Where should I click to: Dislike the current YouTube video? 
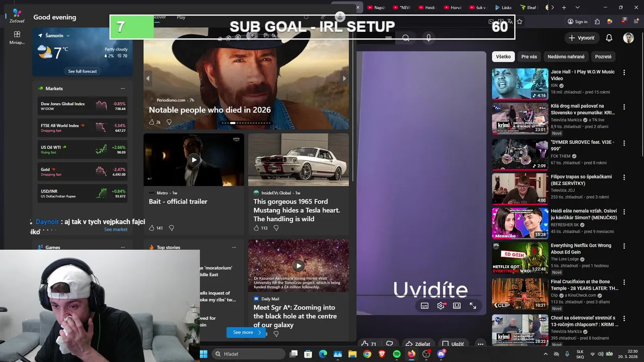click(389, 344)
